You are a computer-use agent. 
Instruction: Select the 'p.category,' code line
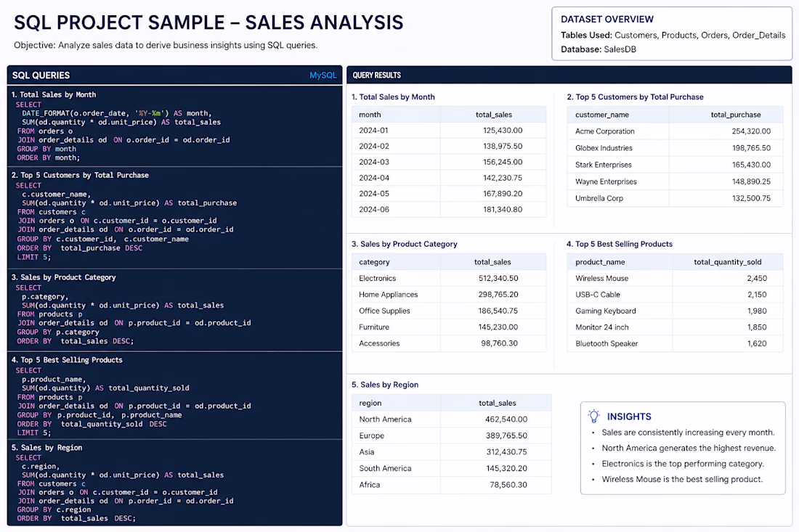tap(45, 296)
